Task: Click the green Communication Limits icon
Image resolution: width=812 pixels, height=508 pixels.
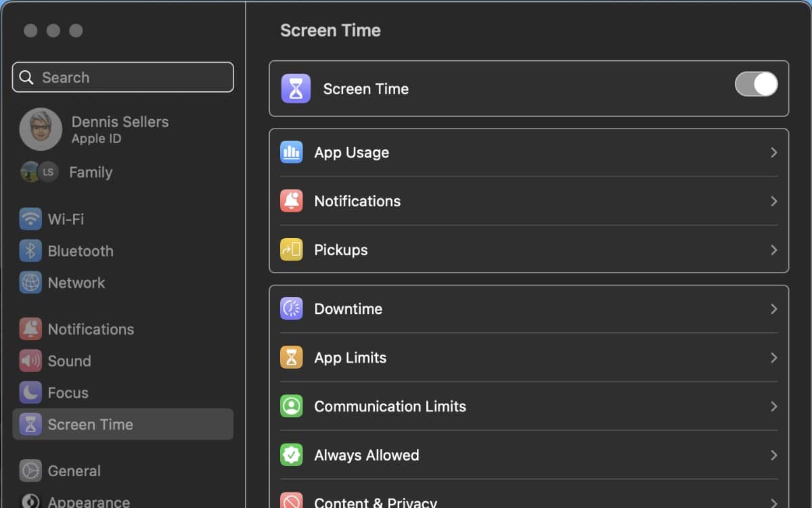Action: [292, 407]
